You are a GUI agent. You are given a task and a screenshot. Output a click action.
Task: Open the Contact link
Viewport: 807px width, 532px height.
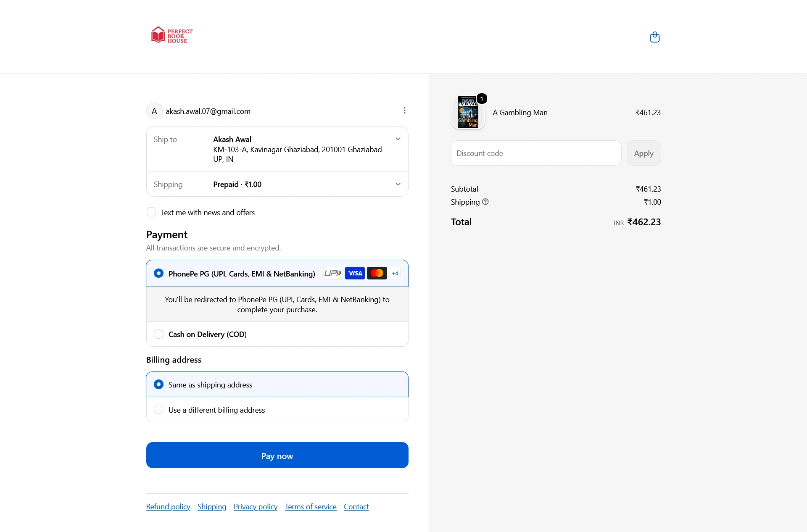(x=356, y=506)
